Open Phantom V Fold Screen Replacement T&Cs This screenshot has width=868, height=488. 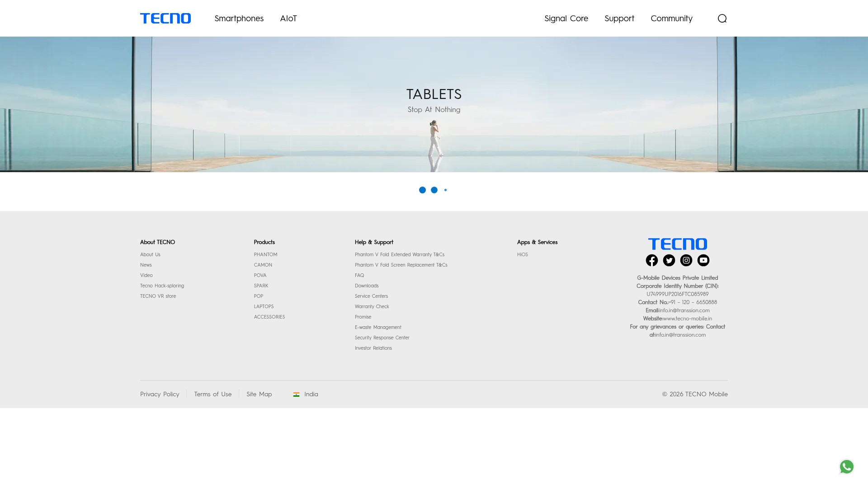(401, 265)
